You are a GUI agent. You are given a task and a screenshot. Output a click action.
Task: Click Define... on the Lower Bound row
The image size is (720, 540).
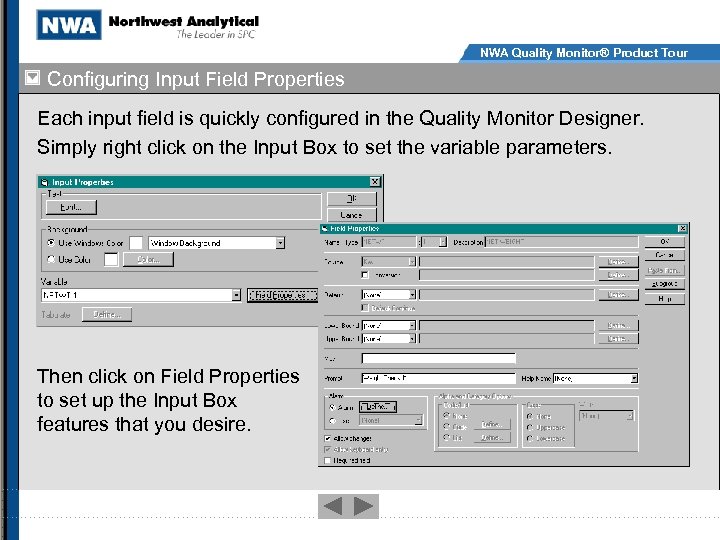pyautogui.click(x=618, y=326)
